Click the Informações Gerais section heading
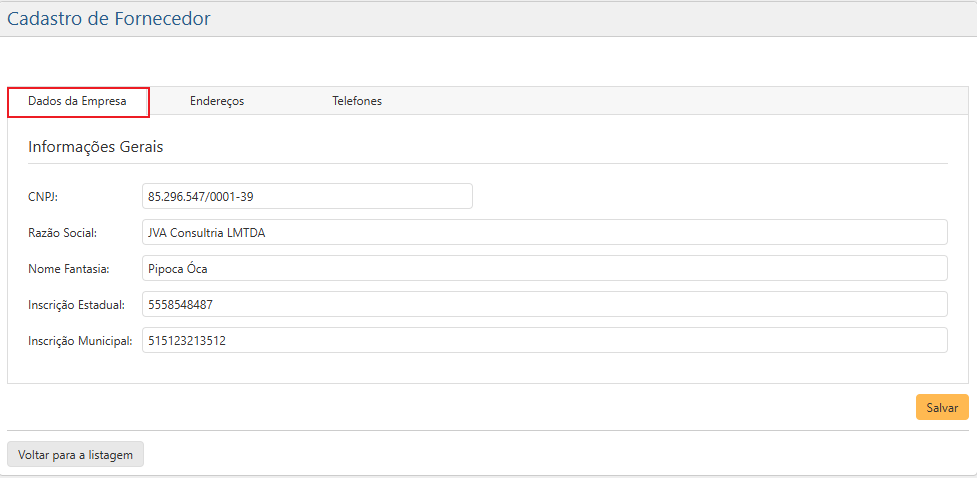The height and width of the screenshot is (478, 977). click(95, 147)
